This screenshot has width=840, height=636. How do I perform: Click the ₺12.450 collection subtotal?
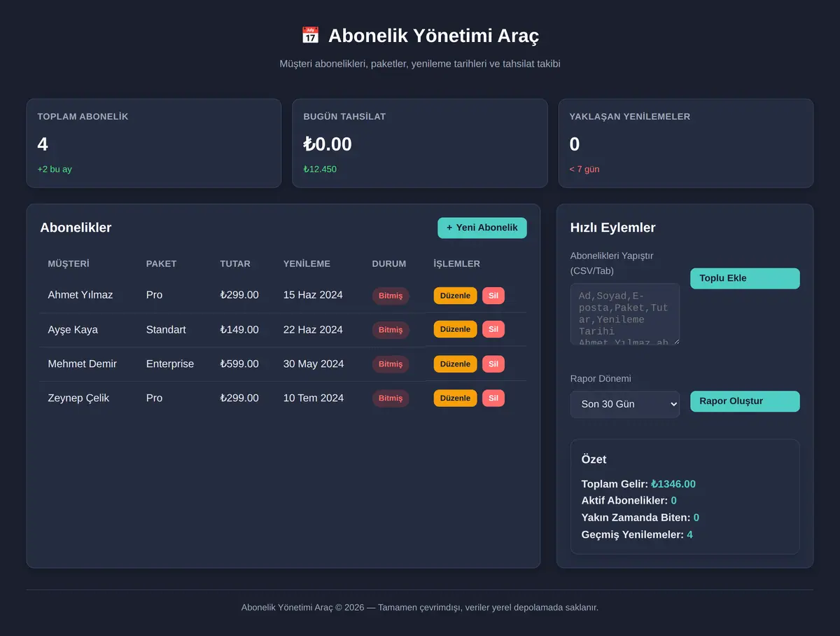point(320,169)
